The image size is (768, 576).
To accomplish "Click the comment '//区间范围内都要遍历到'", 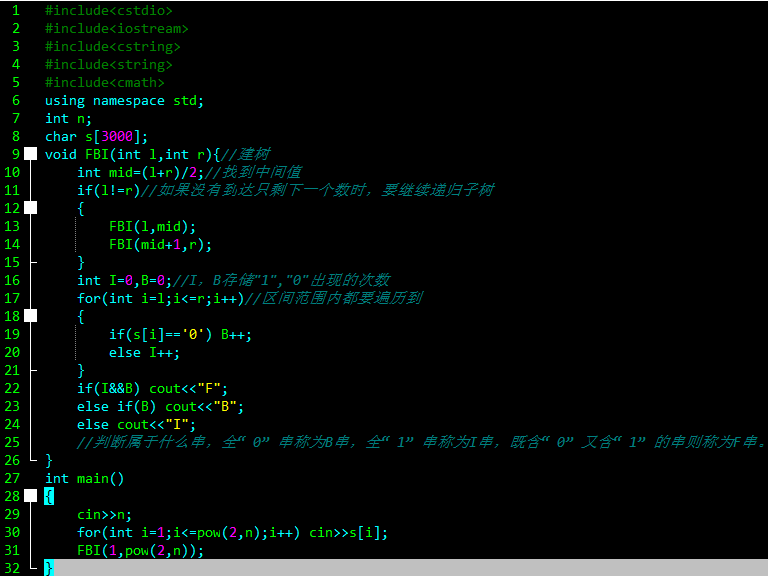I will [x=333, y=298].
